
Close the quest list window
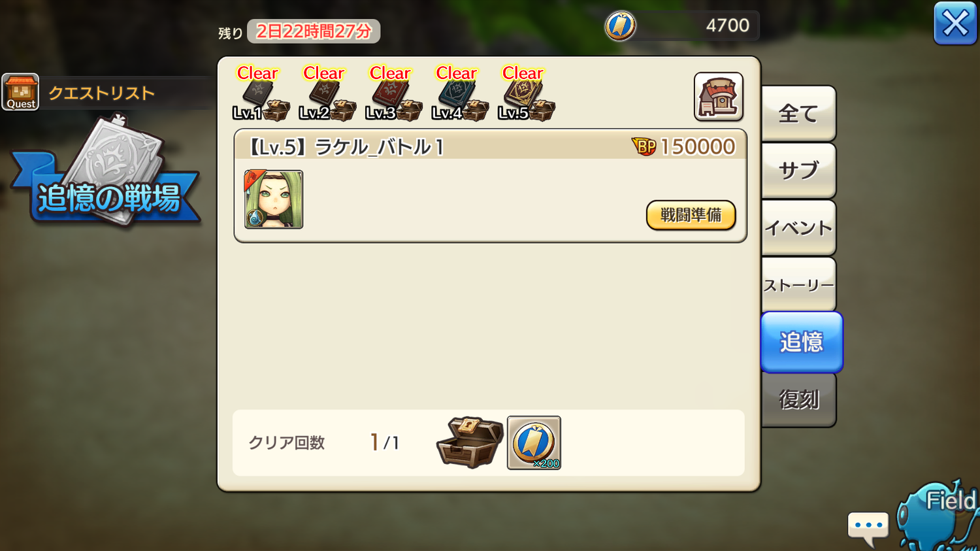955,24
